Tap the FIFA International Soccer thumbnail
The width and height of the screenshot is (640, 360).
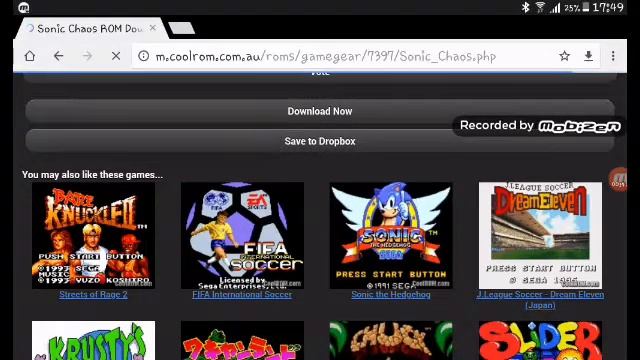(242, 236)
